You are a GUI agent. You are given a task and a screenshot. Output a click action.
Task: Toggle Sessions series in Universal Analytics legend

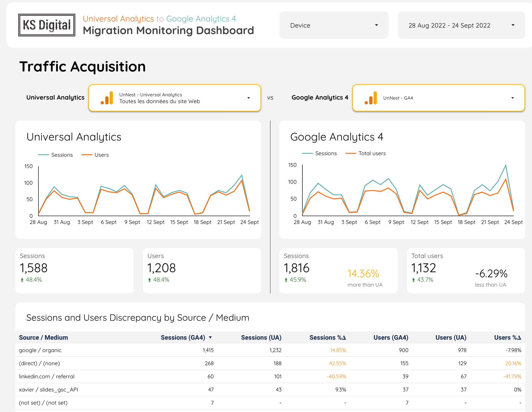[56, 155]
